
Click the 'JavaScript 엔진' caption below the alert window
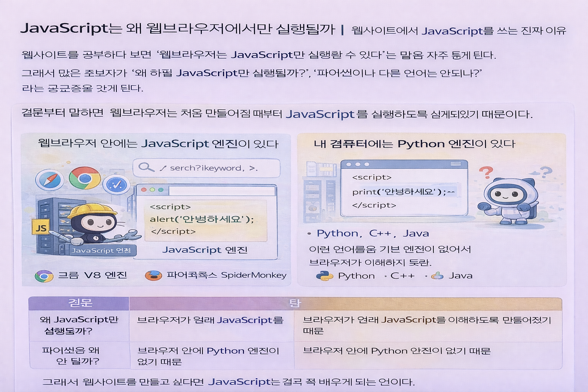pos(205,250)
